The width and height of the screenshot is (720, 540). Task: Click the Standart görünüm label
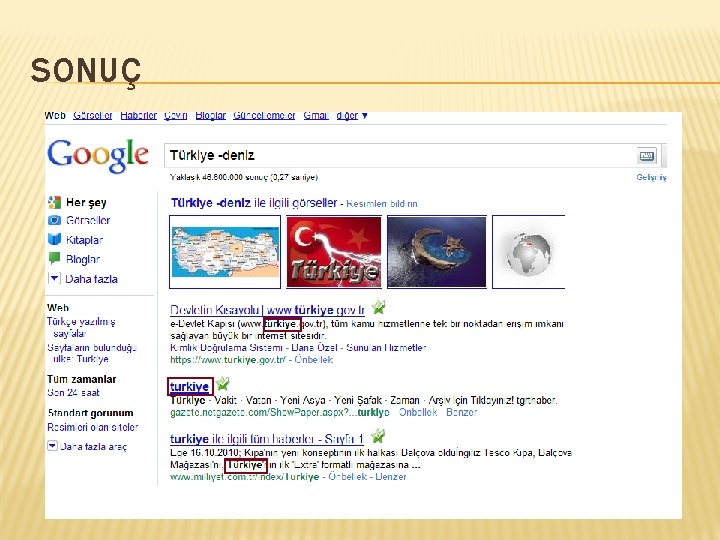[x=90, y=413]
